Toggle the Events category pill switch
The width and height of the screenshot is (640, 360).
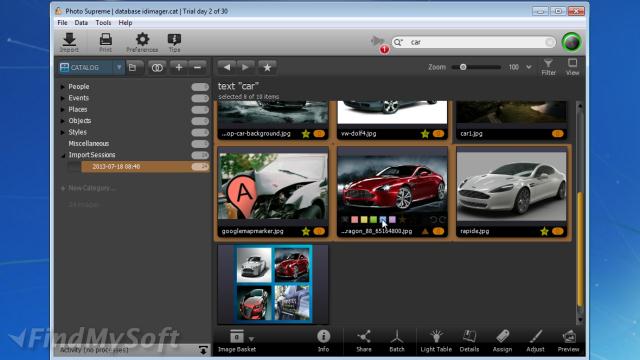200,98
